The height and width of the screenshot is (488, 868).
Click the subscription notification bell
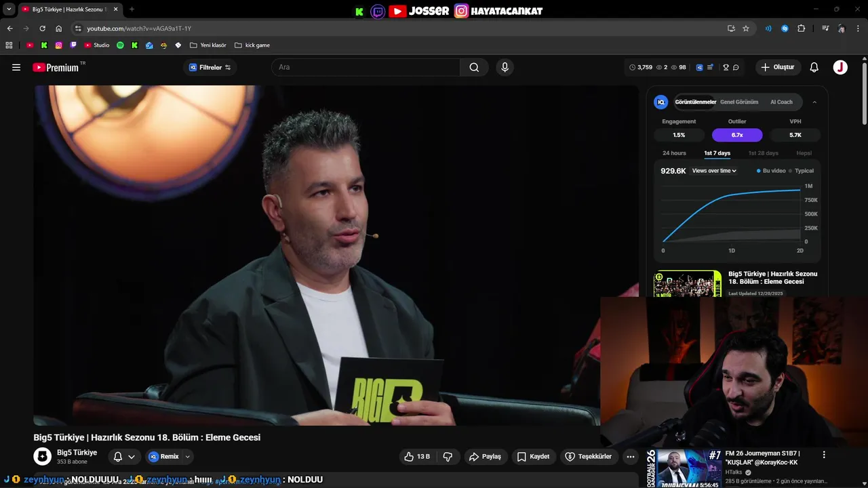(x=118, y=457)
